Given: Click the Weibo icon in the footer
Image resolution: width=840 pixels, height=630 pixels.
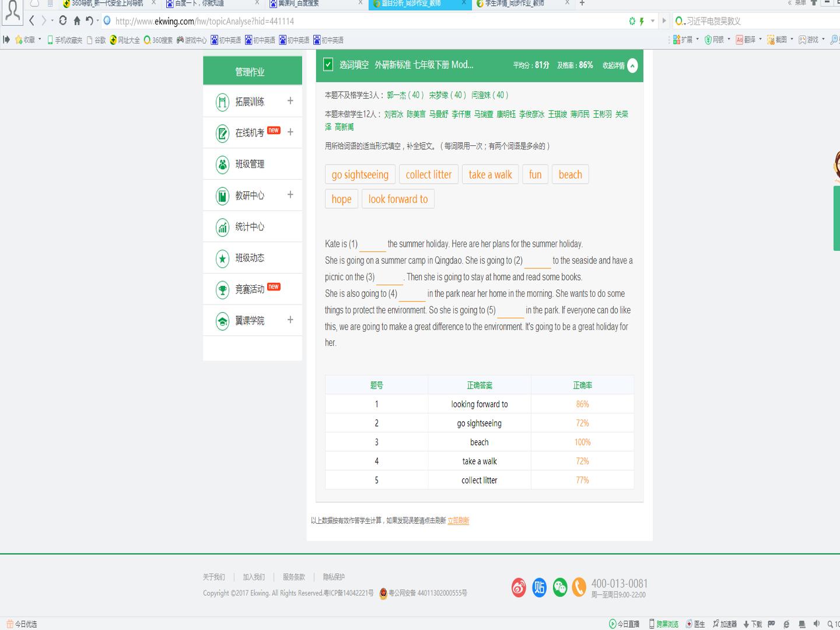Looking at the screenshot, I should pos(519,587).
